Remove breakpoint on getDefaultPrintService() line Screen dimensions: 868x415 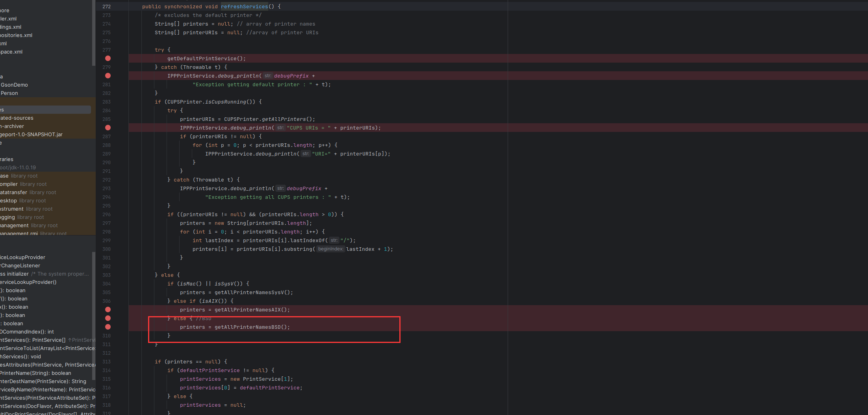coord(108,58)
